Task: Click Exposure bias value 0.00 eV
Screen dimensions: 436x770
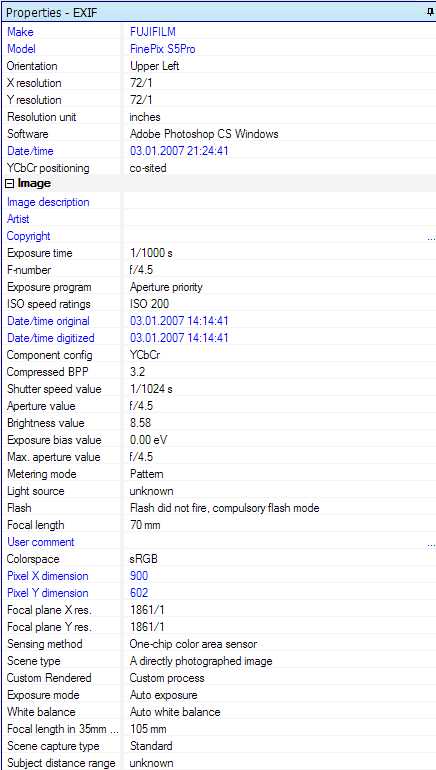Action: [148, 440]
